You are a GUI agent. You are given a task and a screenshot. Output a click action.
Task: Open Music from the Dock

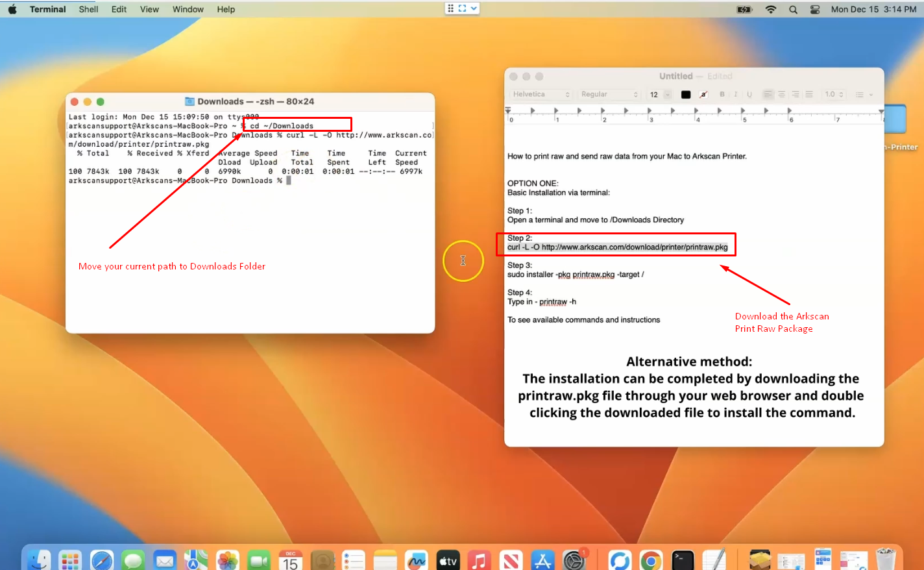coord(480,560)
